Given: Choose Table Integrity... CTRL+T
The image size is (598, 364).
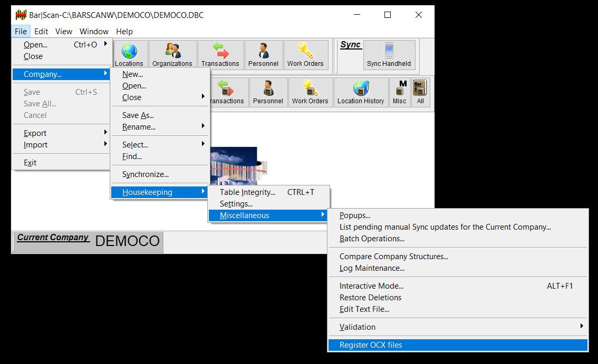Looking at the screenshot, I should point(268,192).
